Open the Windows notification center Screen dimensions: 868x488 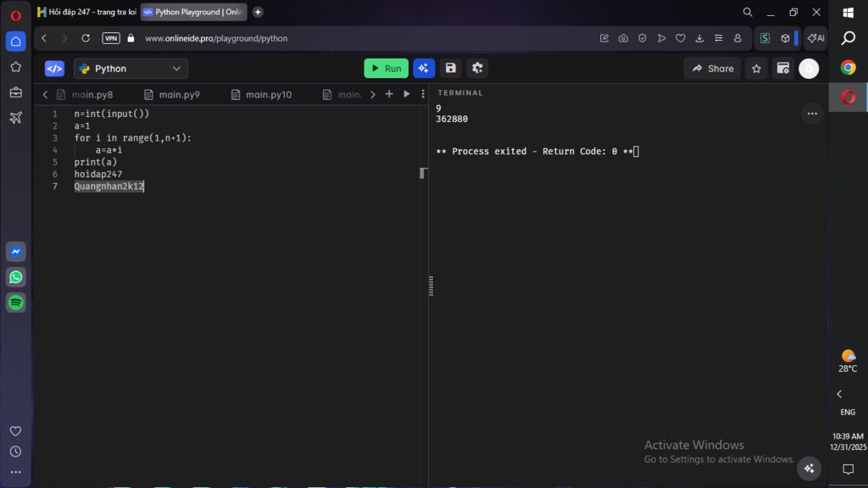click(848, 469)
